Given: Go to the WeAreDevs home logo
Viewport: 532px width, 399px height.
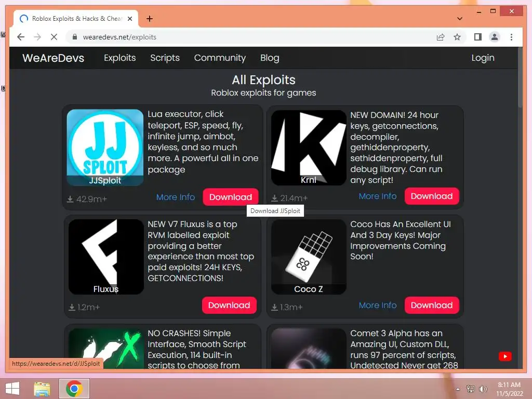Looking at the screenshot, I should click(54, 58).
